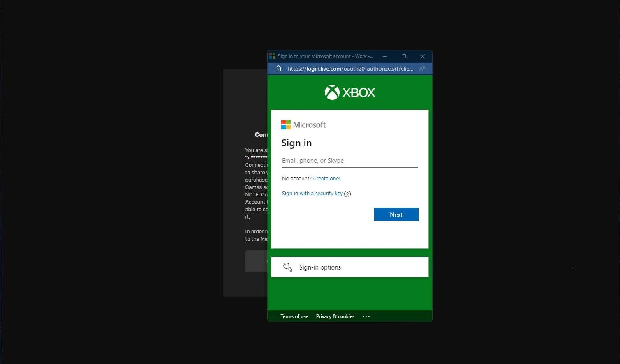Open the site security lock icon

click(x=278, y=69)
